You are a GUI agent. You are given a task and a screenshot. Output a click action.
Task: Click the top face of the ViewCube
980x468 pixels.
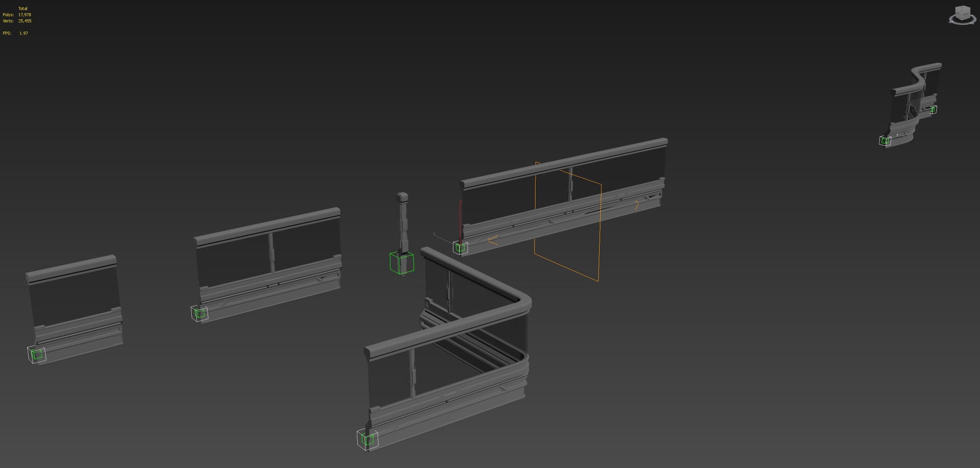pos(962,9)
